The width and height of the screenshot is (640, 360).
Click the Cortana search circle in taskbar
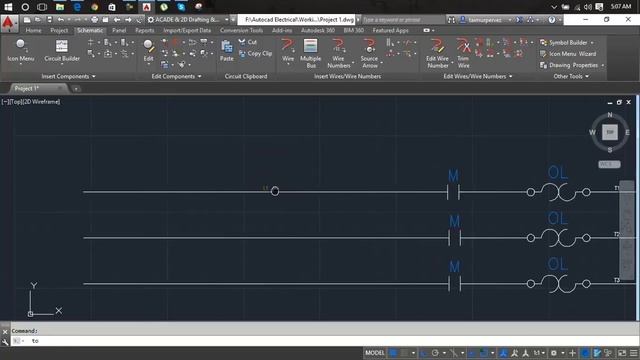click(x=25, y=7)
